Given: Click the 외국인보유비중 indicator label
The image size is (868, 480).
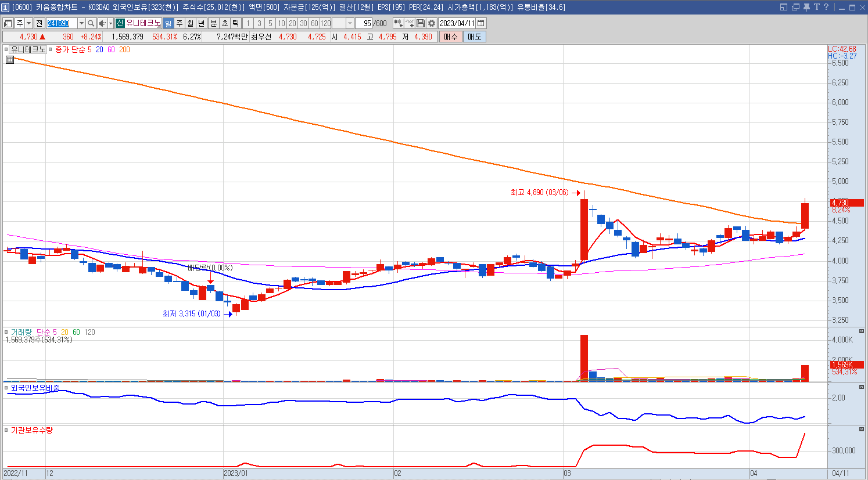Looking at the screenshot, I should (x=35, y=387).
